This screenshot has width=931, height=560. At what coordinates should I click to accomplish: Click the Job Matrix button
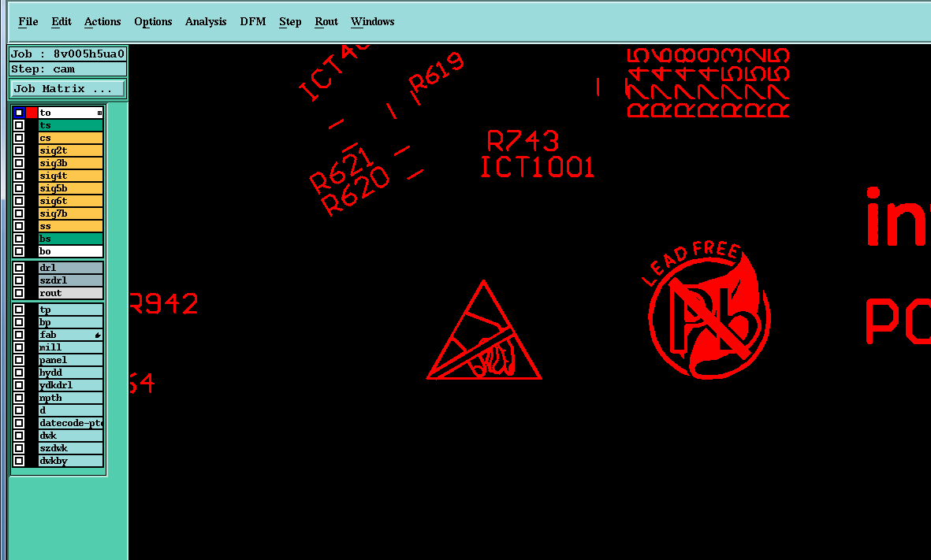point(69,89)
